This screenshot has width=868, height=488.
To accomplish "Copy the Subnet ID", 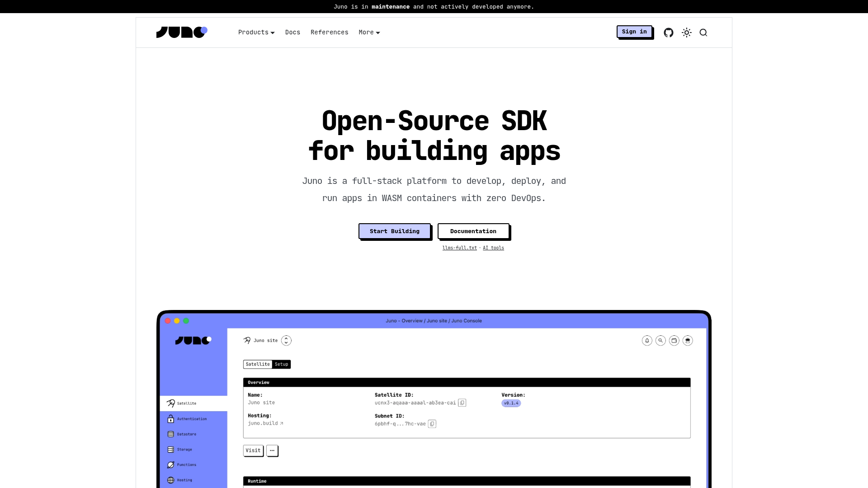I will point(432,424).
